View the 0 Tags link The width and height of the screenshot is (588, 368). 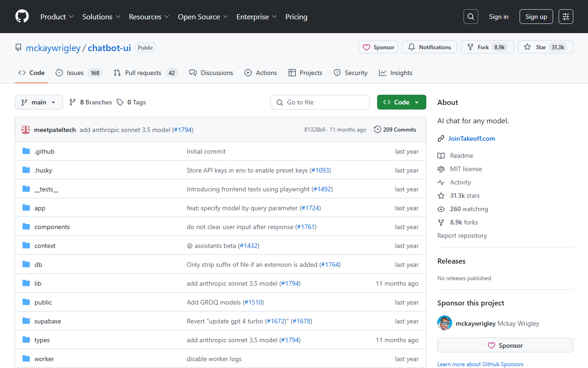(x=131, y=102)
